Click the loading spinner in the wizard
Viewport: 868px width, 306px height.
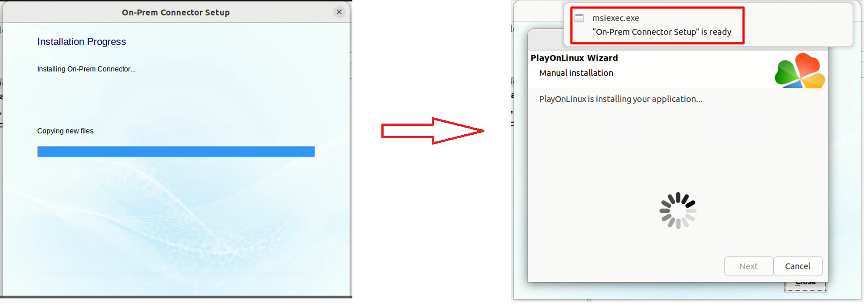click(678, 211)
